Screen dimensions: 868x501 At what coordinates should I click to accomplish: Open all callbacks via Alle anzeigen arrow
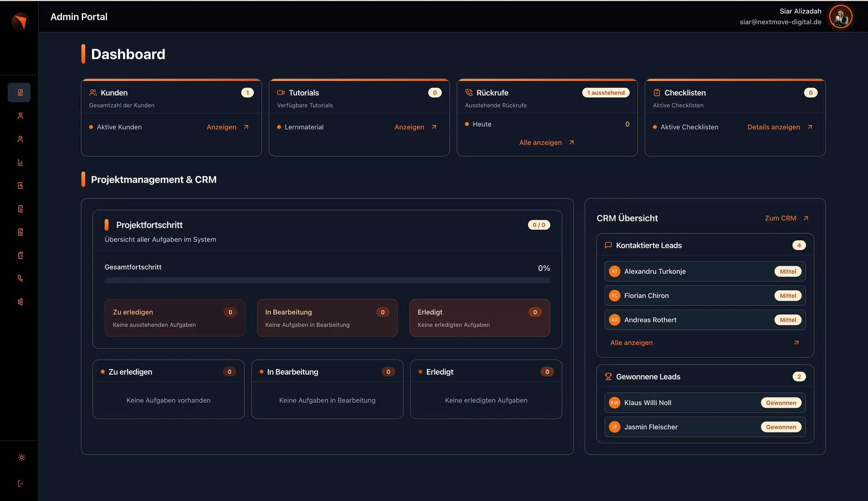[x=547, y=142]
